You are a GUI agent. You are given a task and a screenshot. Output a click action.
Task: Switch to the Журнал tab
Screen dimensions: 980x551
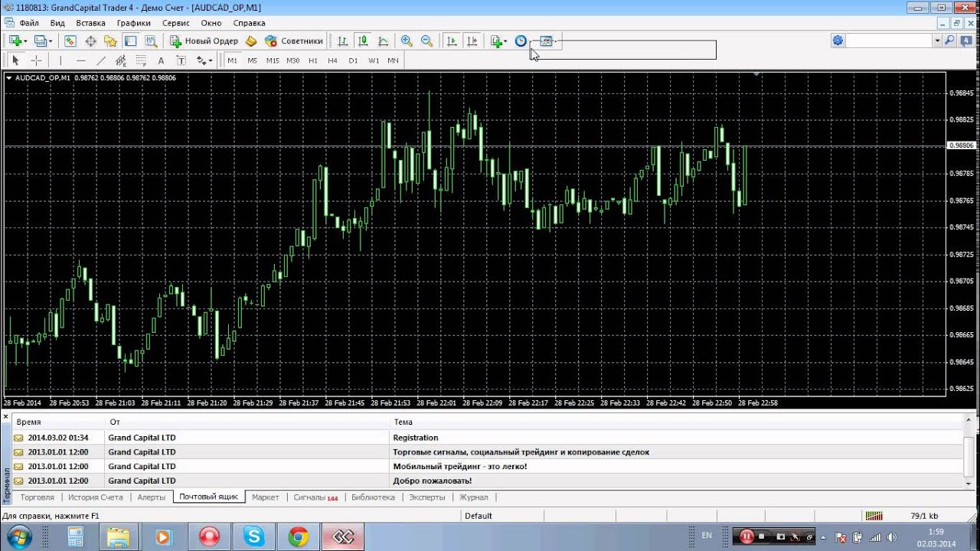coord(473,497)
